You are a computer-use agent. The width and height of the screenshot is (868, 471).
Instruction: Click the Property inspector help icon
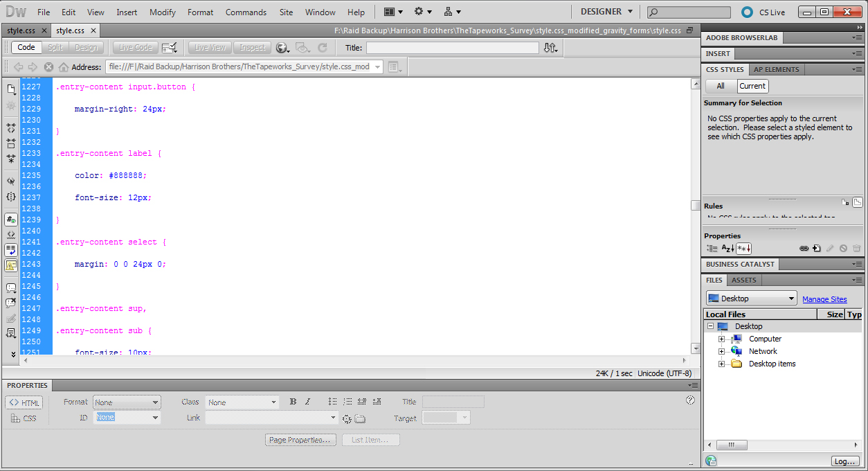tap(690, 400)
